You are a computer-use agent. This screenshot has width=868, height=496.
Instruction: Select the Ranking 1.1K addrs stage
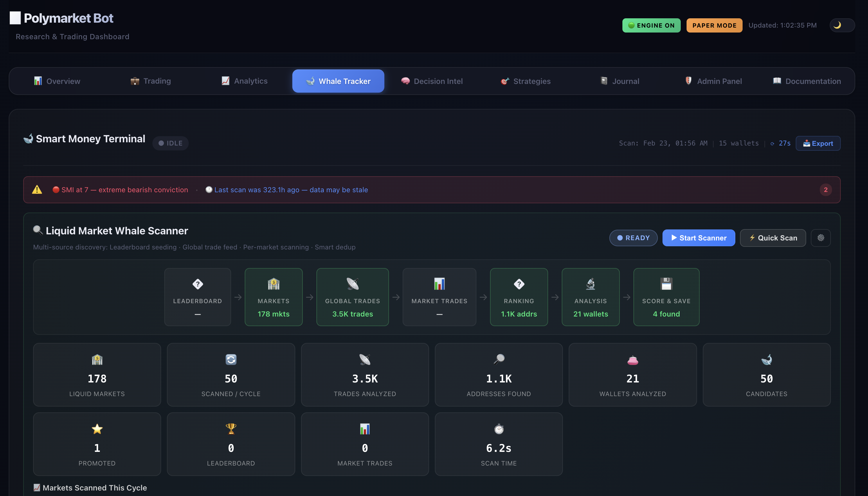(518, 297)
